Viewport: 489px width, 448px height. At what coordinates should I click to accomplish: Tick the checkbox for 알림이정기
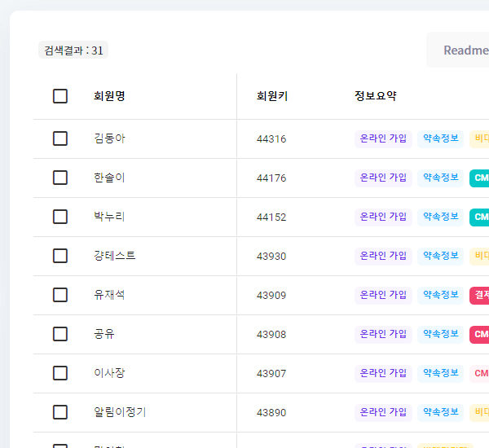click(x=60, y=412)
